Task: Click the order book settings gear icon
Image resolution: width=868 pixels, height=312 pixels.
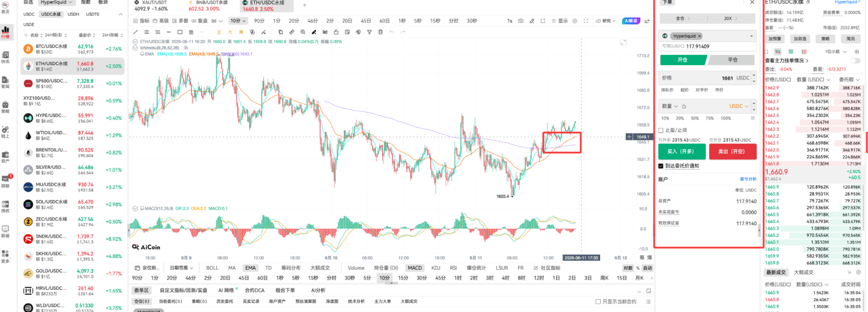Action: (857, 52)
